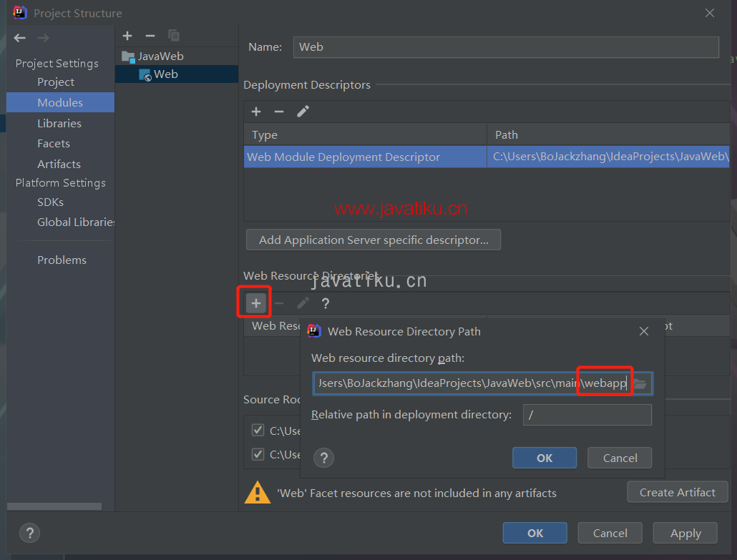Click the Type column header
737x560 pixels.
[365, 135]
